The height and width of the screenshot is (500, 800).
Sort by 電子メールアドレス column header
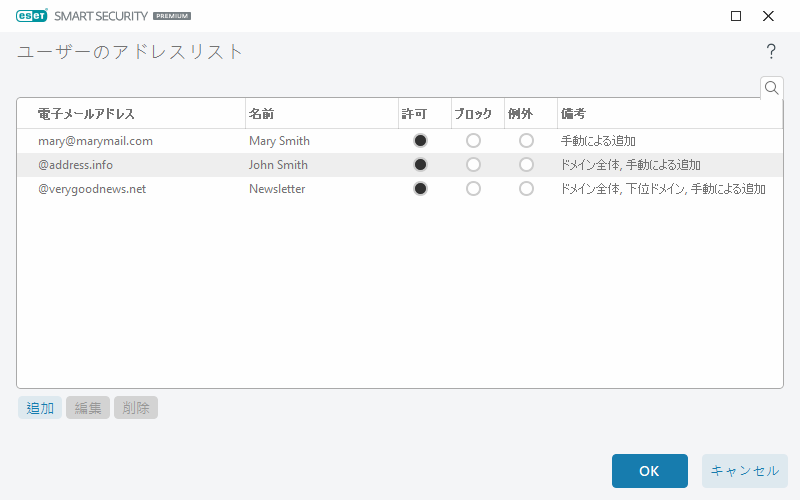[x=86, y=114]
